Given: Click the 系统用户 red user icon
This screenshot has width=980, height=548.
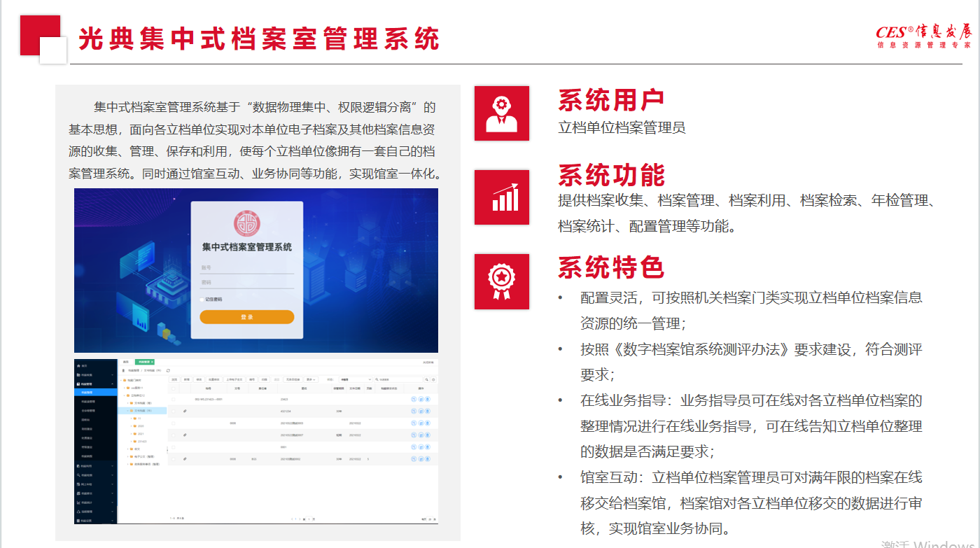Looking at the screenshot, I should 501,113.
